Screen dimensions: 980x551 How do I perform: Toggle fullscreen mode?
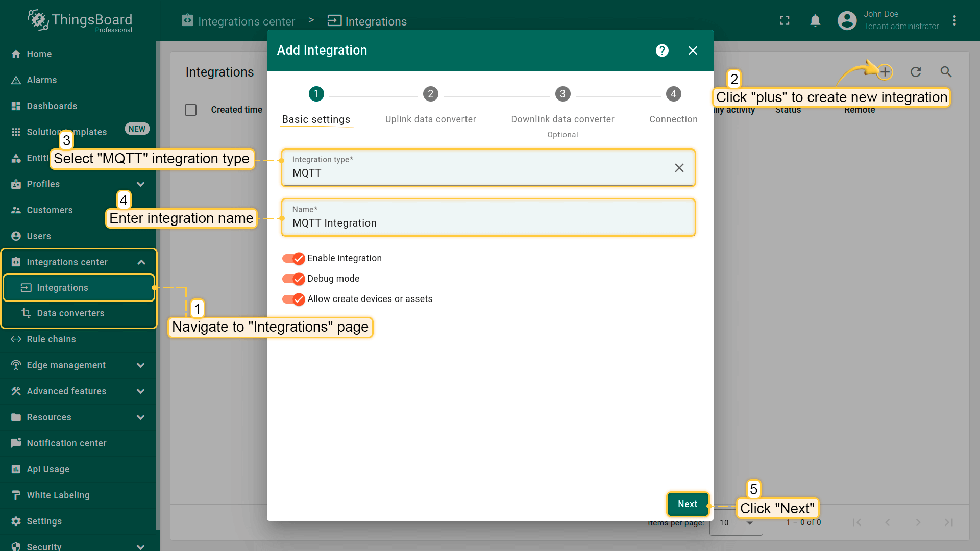coord(785,20)
